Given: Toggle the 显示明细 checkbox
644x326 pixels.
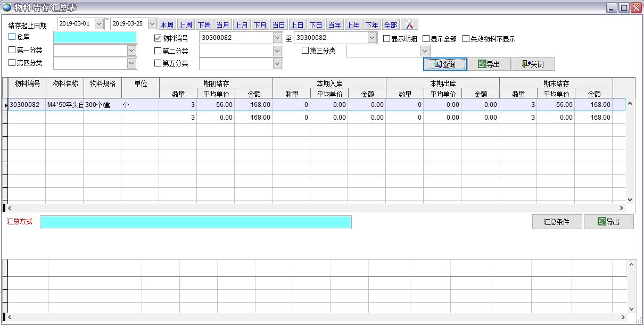Looking at the screenshot, I should tap(387, 39).
